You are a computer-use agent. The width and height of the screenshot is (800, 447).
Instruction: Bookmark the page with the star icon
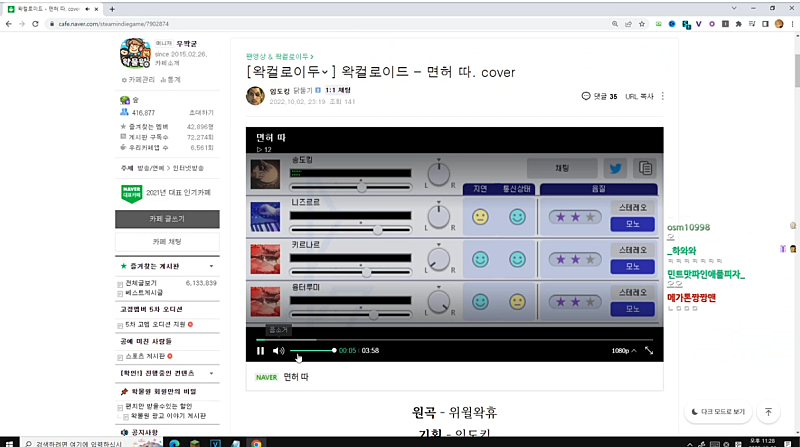pyautogui.click(x=642, y=24)
